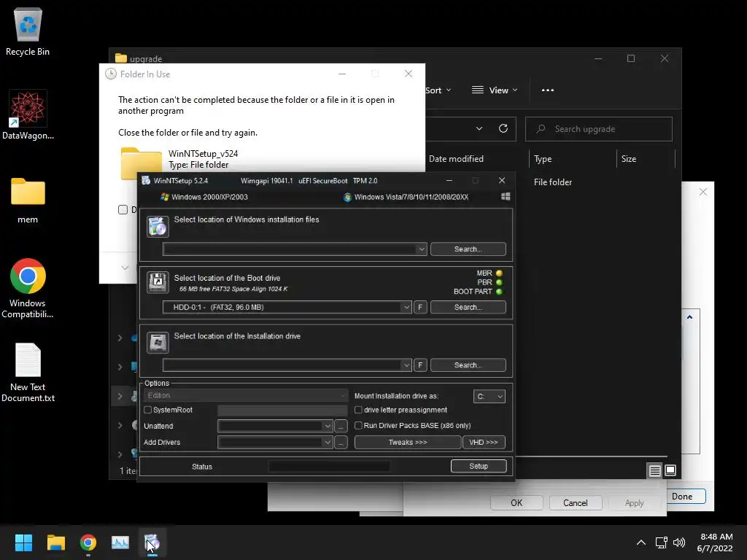Open the Windows Compatibility Chrome shortcut
The width and height of the screenshot is (747, 560).
28,288
